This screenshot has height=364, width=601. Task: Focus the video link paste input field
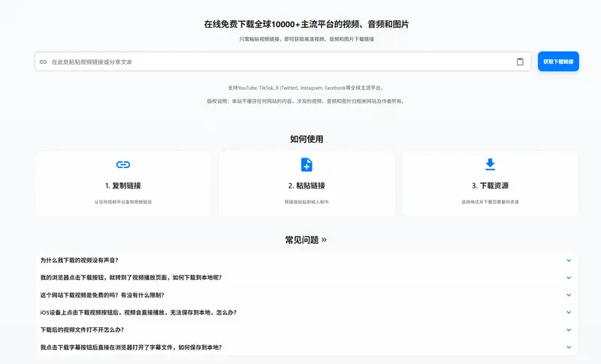coord(283,62)
